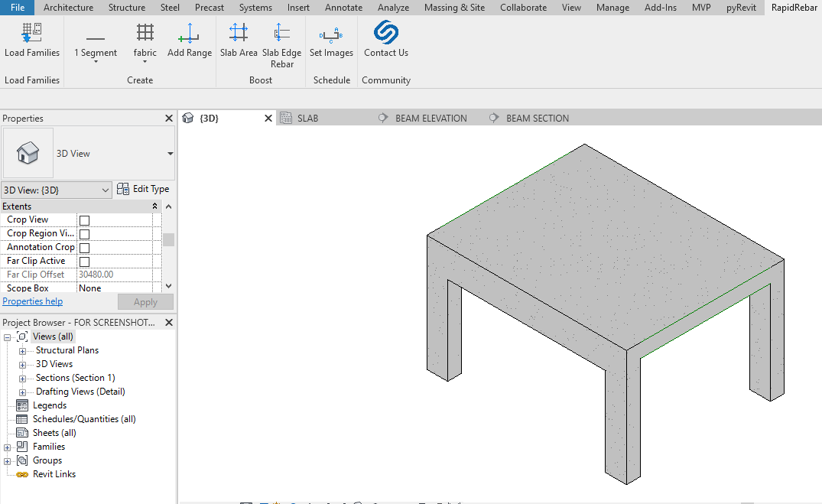Select the 1 Segment rebar tool
Screen dimensions: 822x504
(96, 39)
